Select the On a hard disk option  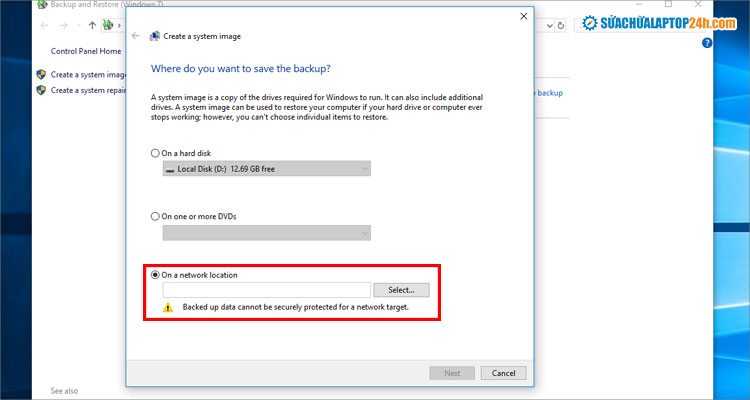click(x=154, y=153)
